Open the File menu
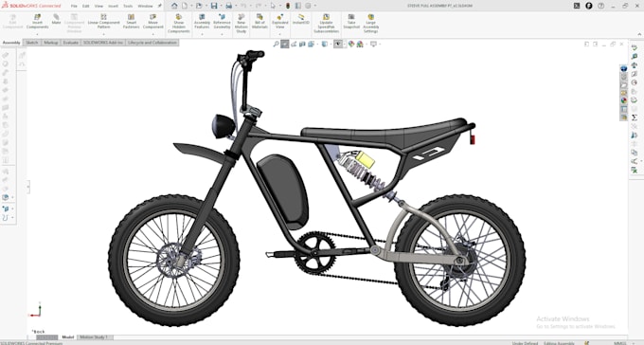 (x=74, y=7)
